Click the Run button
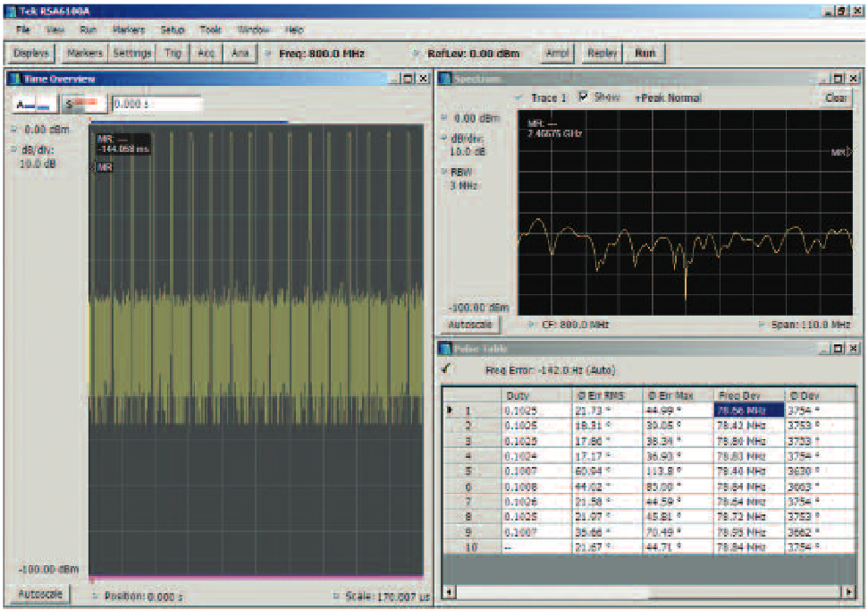Image resolution: width=868 pixels, height=610 pixels. (x=644, y=53)
